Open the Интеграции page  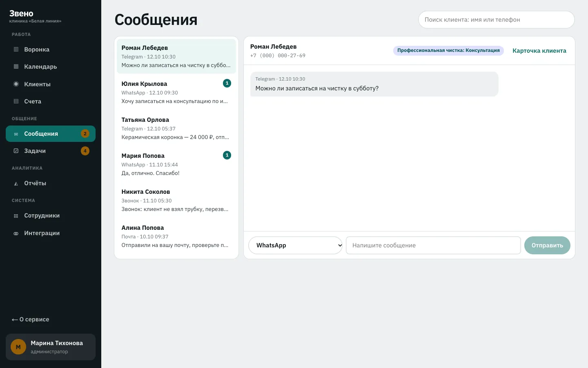coord(51,233)
